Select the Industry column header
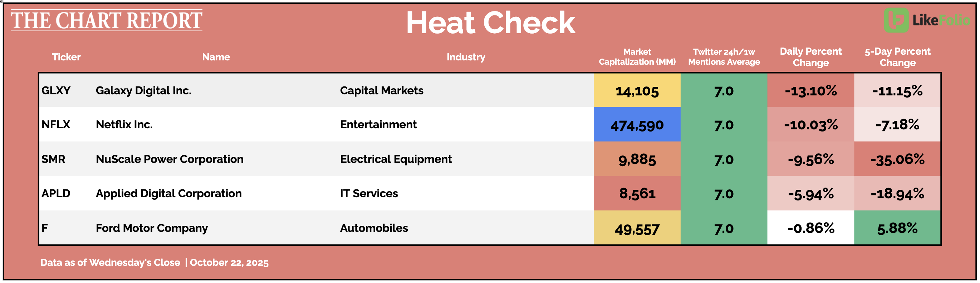This screenshot has height=283, width=980. [466, 57]
